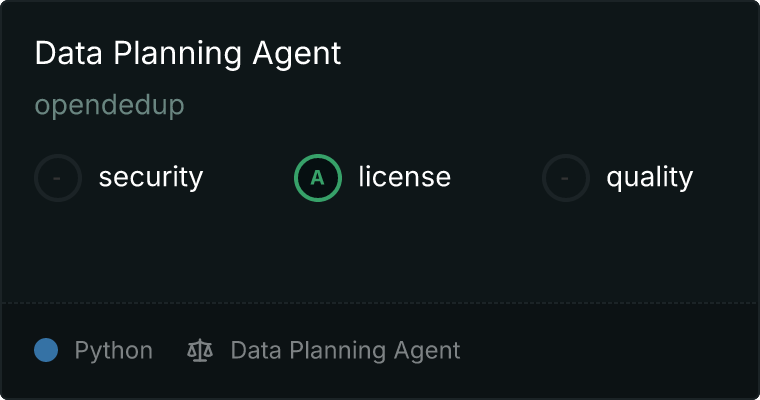Open the Data Planning Agent title link
The width and height of the screenshot is (760, 400).
point(188,53)
